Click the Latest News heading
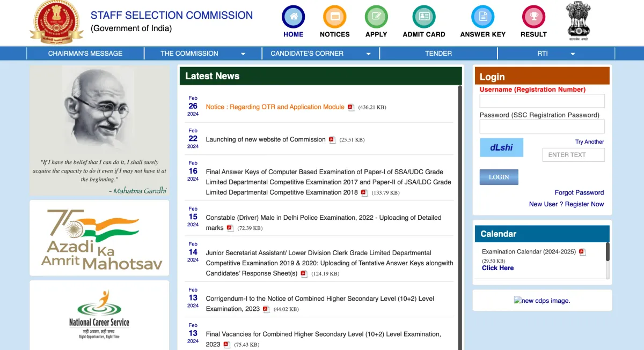The image size is (644, 350). click(x=212, y=76)
